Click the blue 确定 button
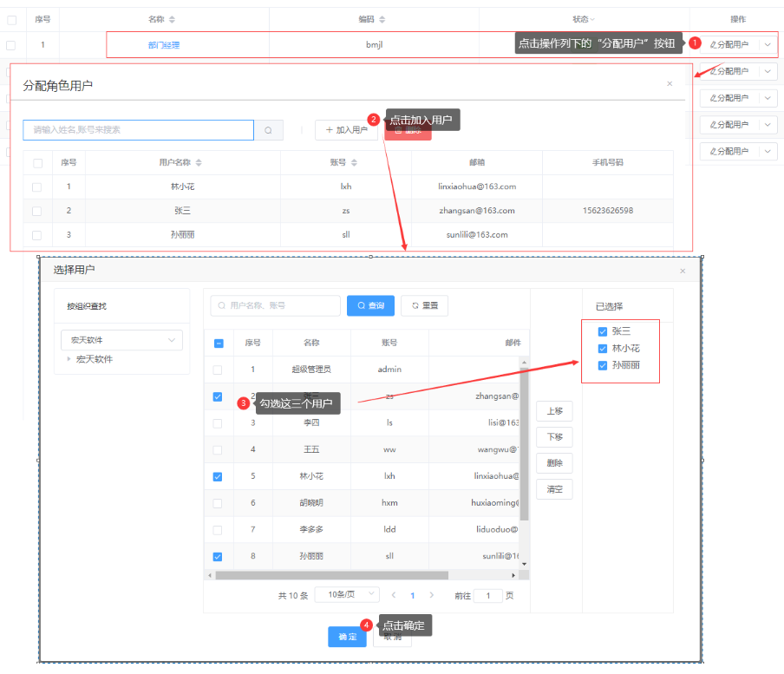Screen dimensions: 784x674 [x=348, y=637]
